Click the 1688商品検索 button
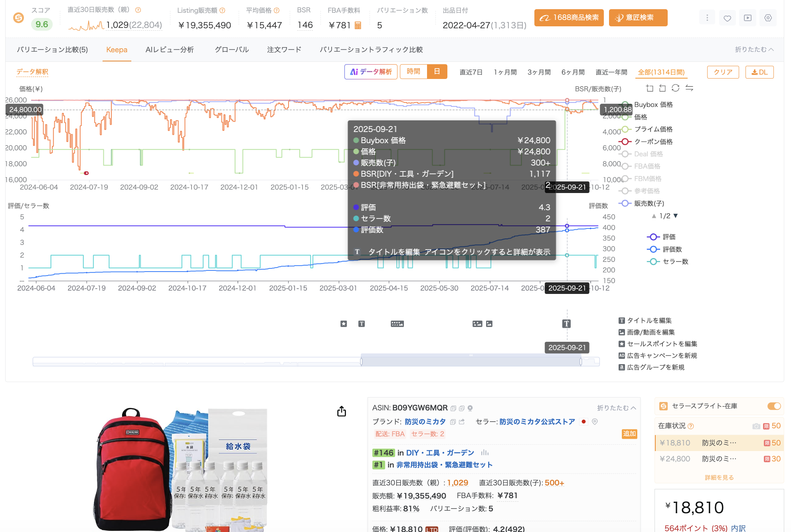Viewport: 791px width, 532px height. tap(569, 18)
